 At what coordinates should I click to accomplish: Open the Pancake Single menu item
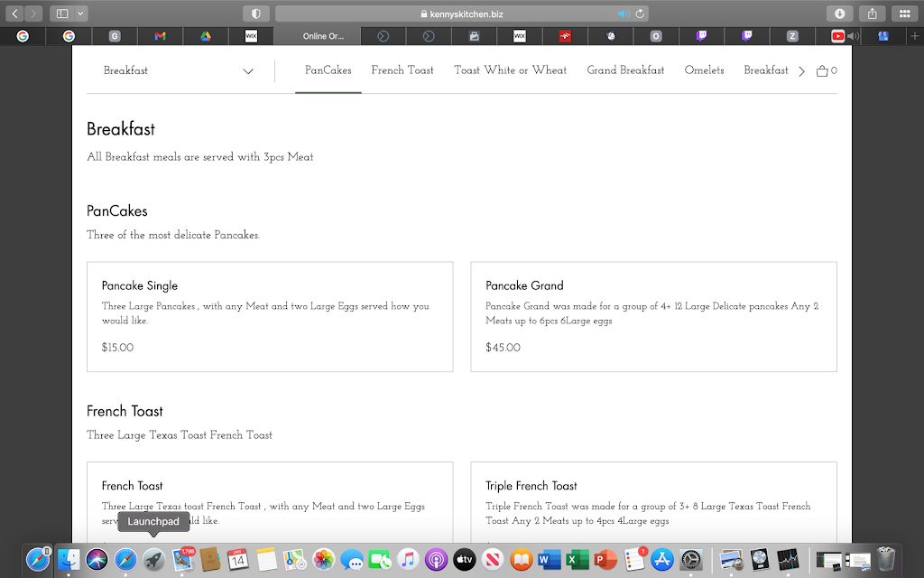(x=270, y=316)
